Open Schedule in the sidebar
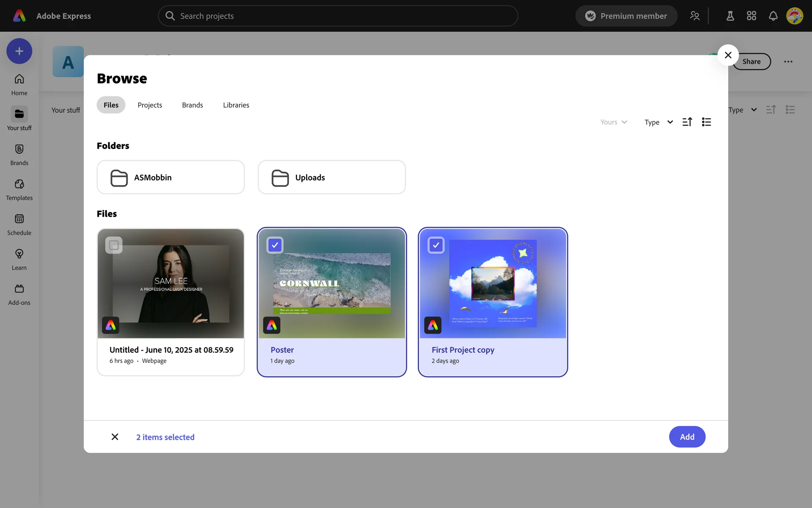Viewport: 812px width, 508px height. [x=19, y=224]
